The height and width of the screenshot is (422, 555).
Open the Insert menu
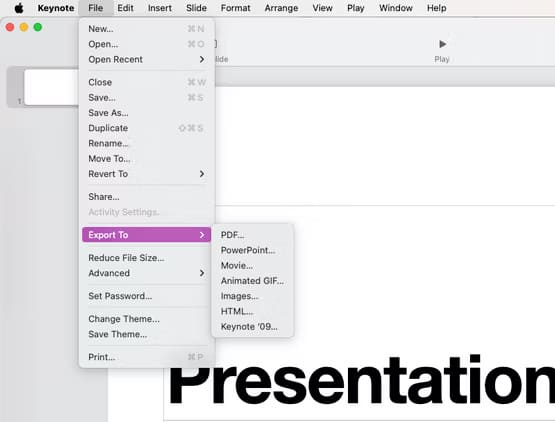(x=160, y=8)
